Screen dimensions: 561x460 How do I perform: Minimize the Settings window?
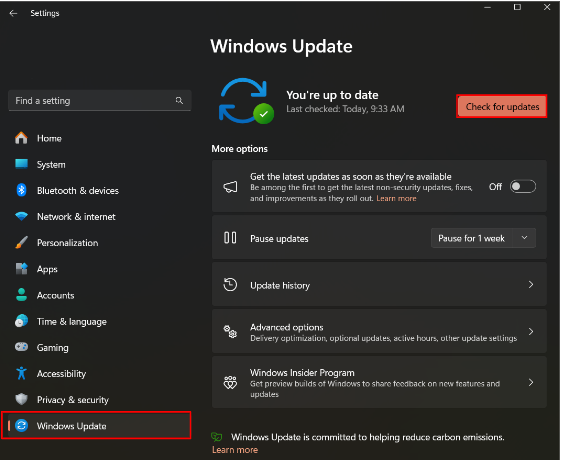pos(487,7)
